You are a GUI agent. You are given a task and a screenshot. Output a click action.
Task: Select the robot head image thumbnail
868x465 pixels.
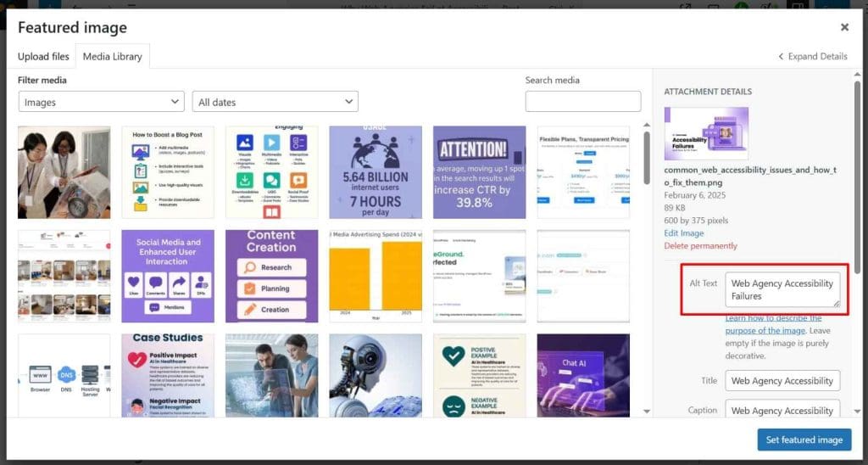(375, 374)
